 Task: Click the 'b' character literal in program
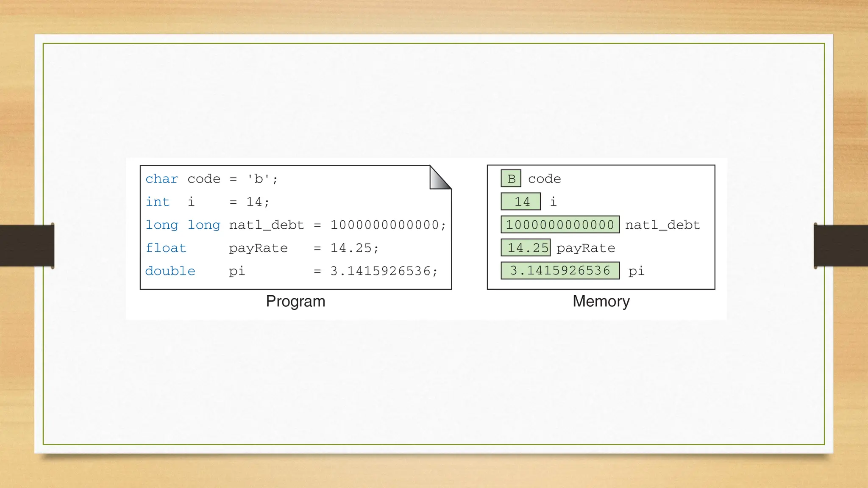click(x=258, y=179)
